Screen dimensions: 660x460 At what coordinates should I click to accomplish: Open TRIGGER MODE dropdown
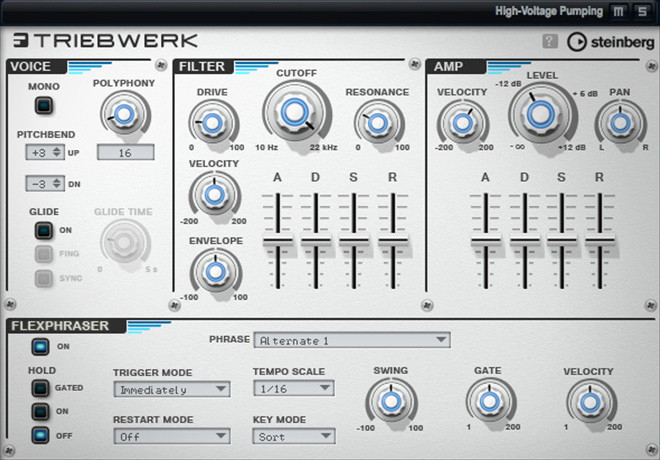(x=172, y=389)
